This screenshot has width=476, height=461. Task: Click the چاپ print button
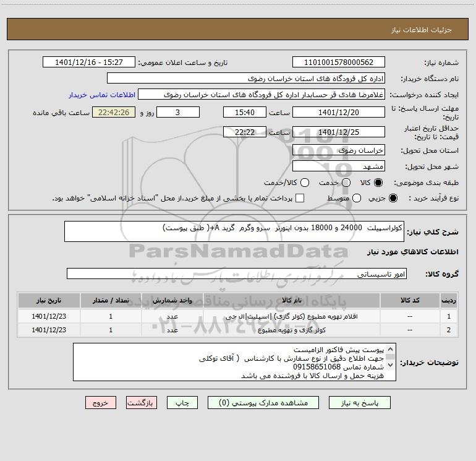pyautogui.click(x=182, y=403)
